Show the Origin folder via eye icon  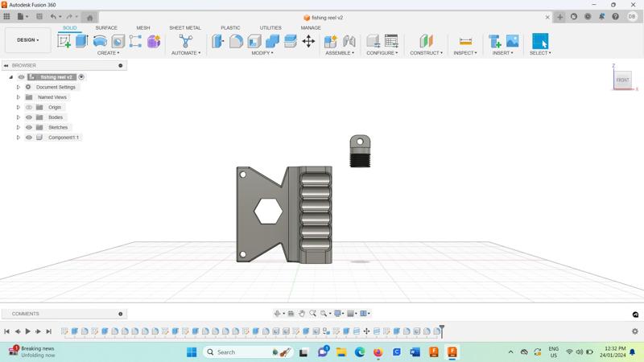(29, 107)
